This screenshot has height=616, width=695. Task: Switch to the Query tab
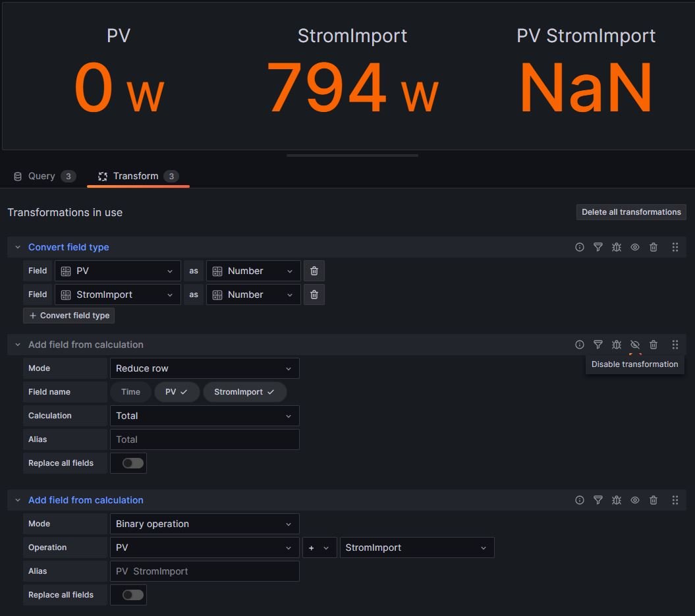coord(42,176)
